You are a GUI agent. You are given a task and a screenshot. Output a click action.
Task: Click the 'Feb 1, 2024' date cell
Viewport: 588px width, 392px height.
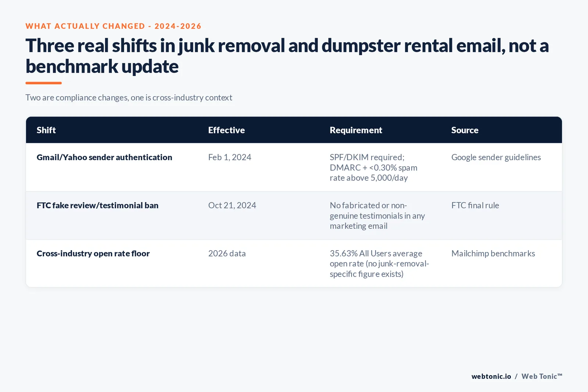pyautogui.click(x=230, y=157)
